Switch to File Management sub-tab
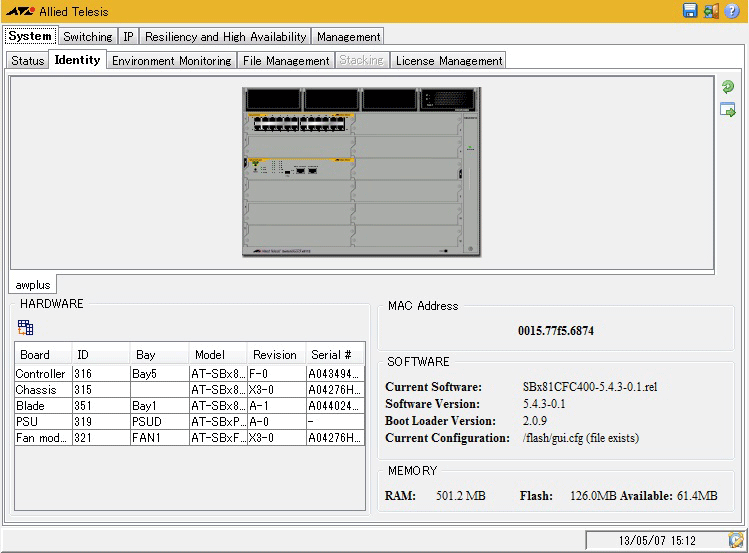This screenshot has height=553, width=749. pyautogui.click(x=286, y=61)
